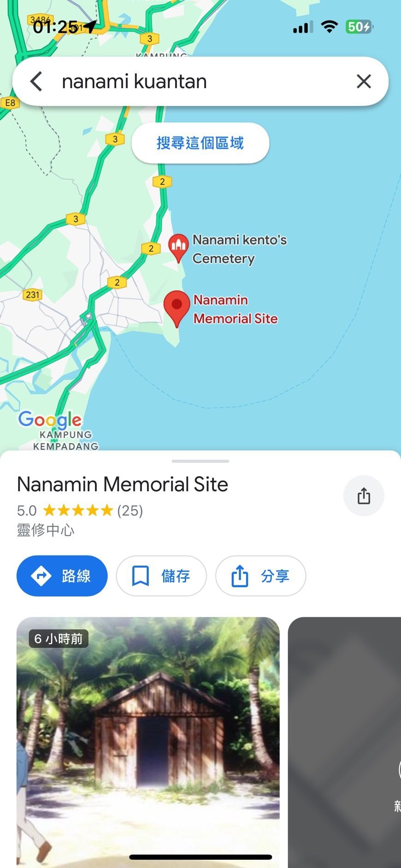Viewport: 401px width, 868px height.
Task: Save the place using 儲存 button
Action: point(161,576)
